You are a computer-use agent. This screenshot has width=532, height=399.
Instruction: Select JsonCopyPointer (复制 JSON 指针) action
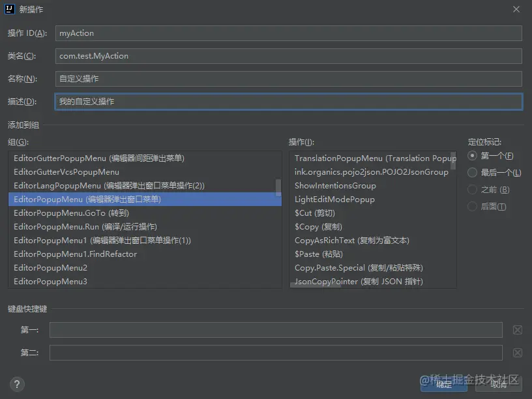pos(372,281)
